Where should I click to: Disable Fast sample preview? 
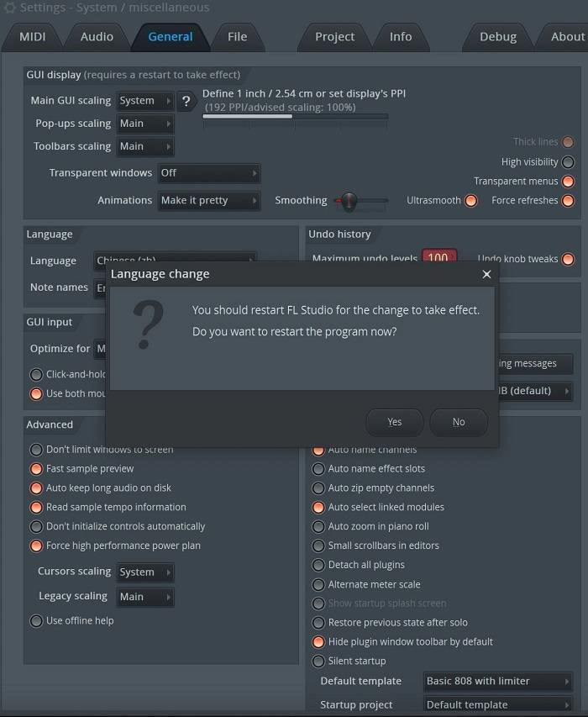36,468
